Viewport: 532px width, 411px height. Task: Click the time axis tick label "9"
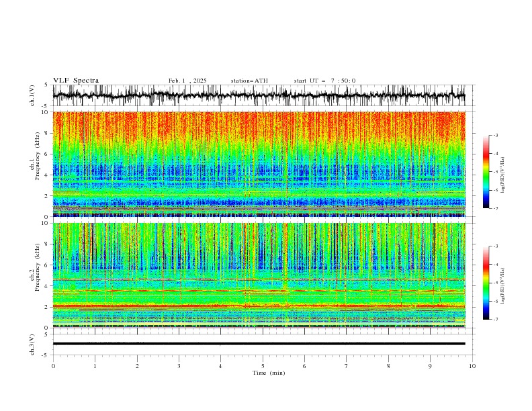pyautogui.click(x=430, y=366)
